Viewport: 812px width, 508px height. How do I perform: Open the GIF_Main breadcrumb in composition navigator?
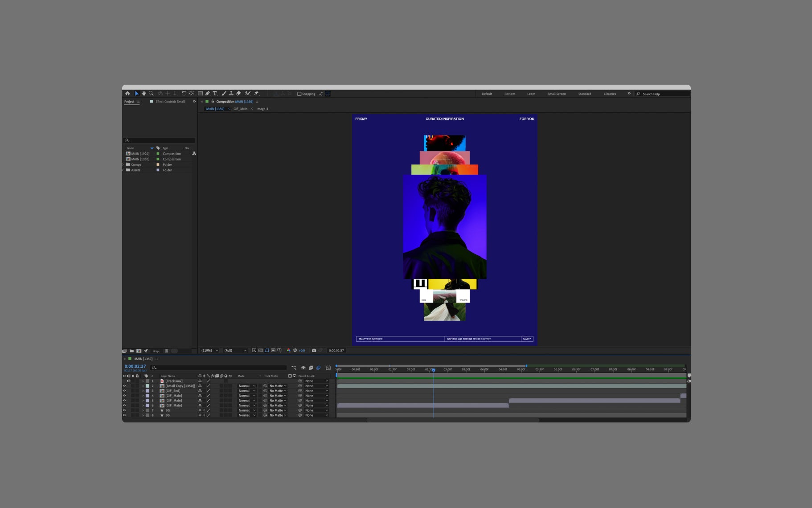point(240,109)
